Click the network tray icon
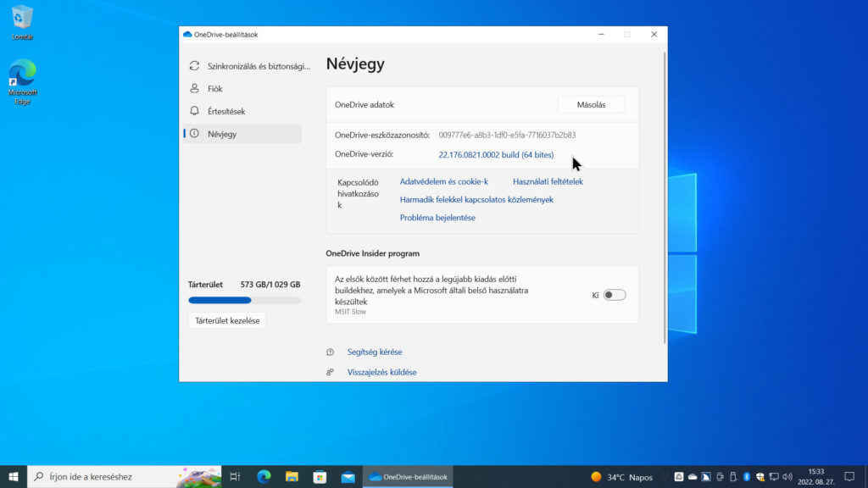 click(774, 476)
